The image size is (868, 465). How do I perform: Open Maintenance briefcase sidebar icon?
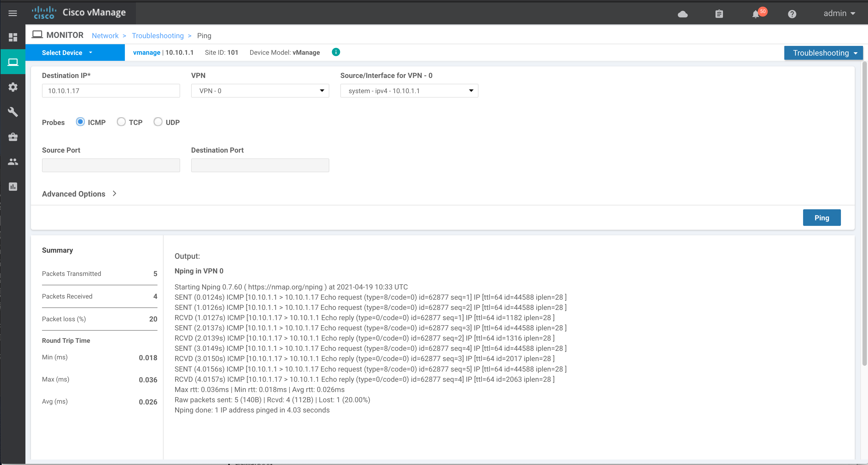pos(13,137)
